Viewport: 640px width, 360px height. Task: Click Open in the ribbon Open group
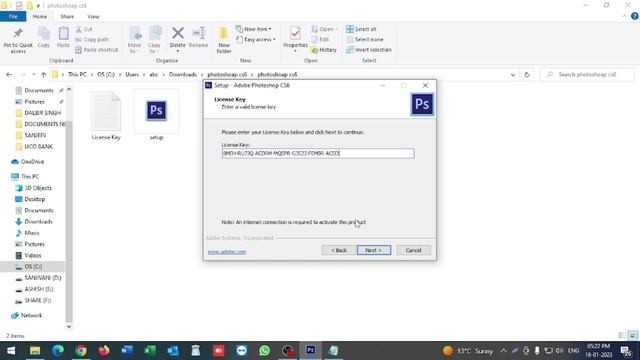pos(324,29)
